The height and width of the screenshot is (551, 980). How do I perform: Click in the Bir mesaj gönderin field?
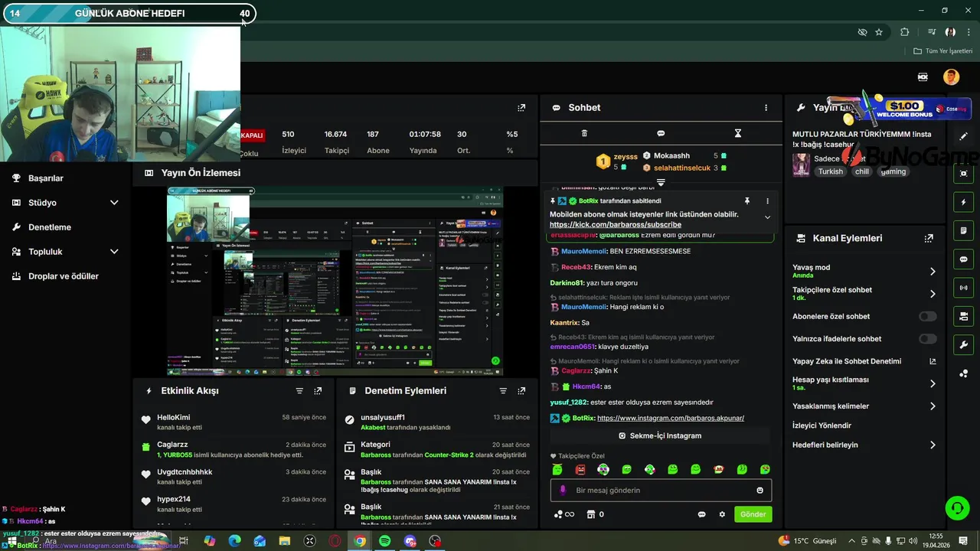point(661,491)
